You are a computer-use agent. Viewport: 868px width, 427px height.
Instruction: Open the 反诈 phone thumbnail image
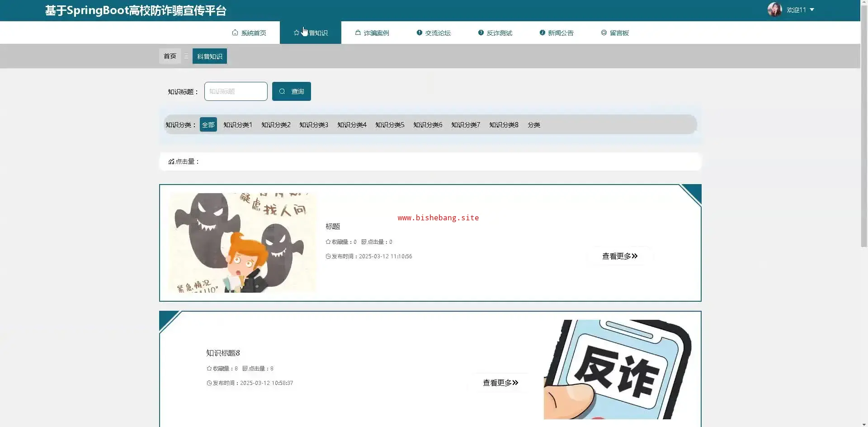pyautogui.click(x=618, y=370)
